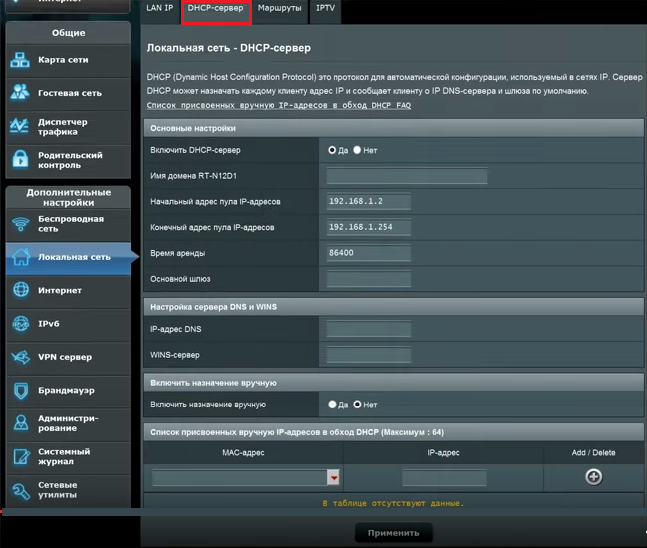The image size is (647, 548).
Task: Click the plus icon to add entry
Action: point(593,477)
